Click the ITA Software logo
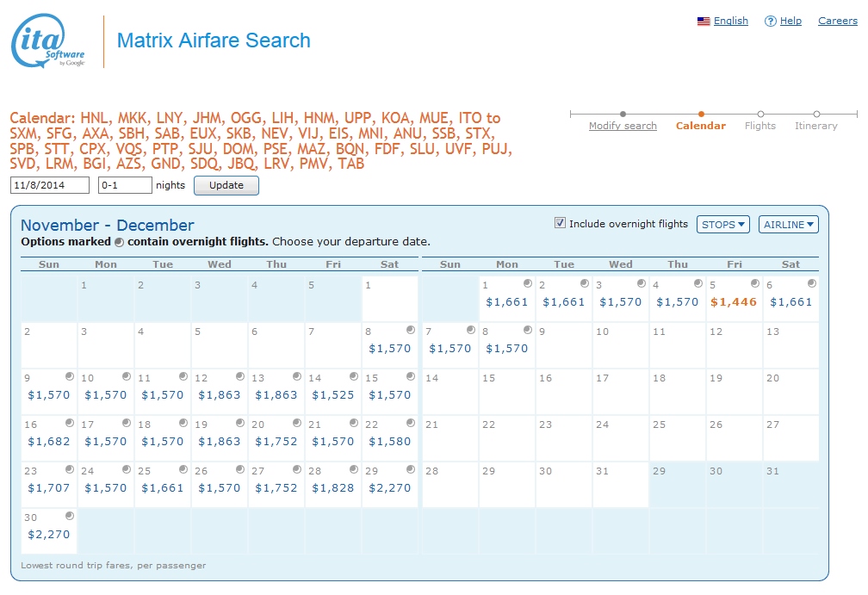Viewport: 868px width, 595px height. tap(48, 40)
